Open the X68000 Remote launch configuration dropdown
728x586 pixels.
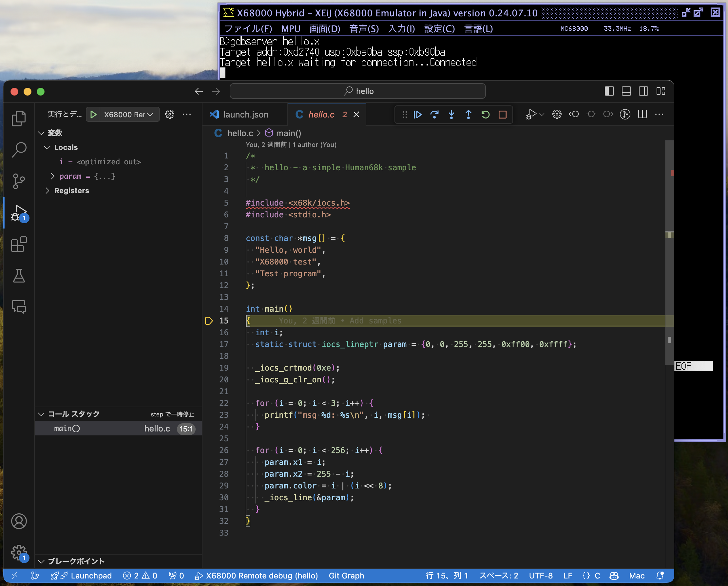click(129, 115)
